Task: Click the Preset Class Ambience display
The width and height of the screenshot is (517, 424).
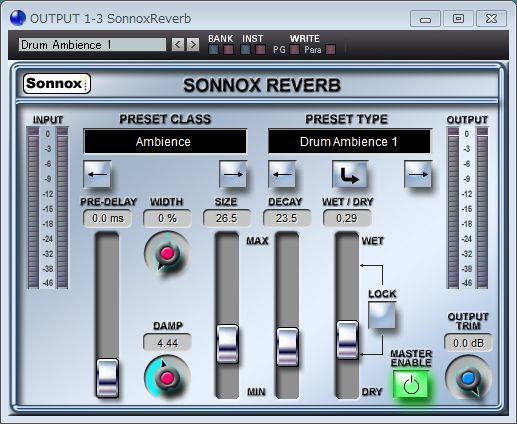Action: tap(165, 142)
